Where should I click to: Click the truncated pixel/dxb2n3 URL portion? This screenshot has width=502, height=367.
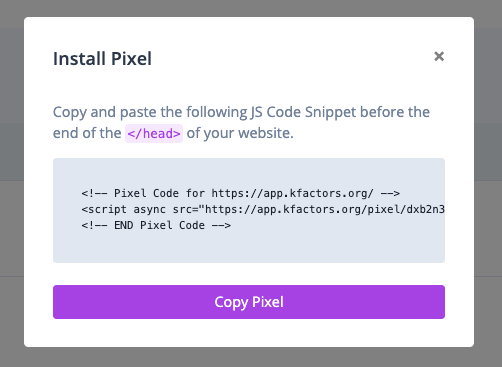(406, 209)
